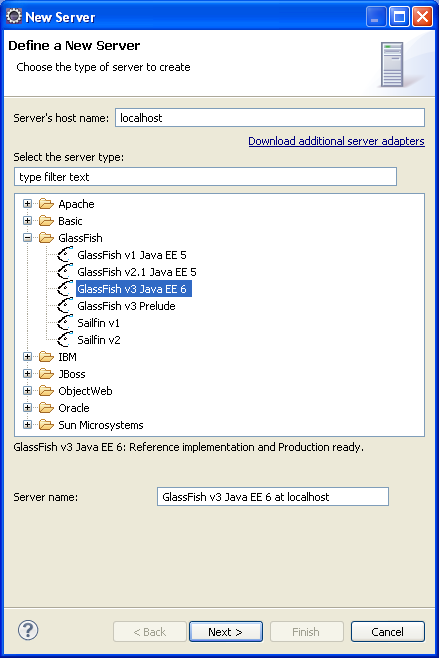
Task: Select Sailfin v2 server type
Action: (99, 340)
